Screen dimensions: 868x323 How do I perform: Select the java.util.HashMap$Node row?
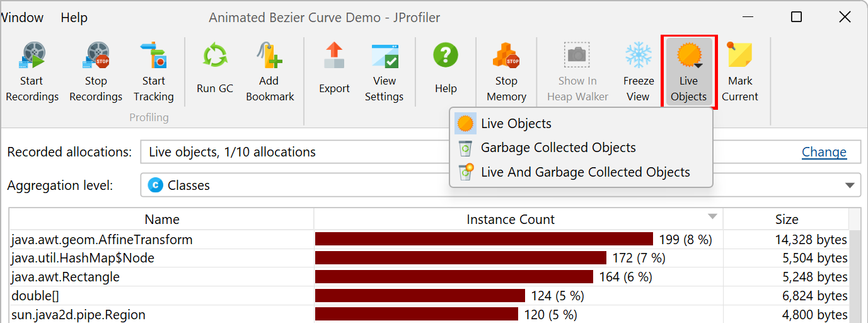[429, 258]
